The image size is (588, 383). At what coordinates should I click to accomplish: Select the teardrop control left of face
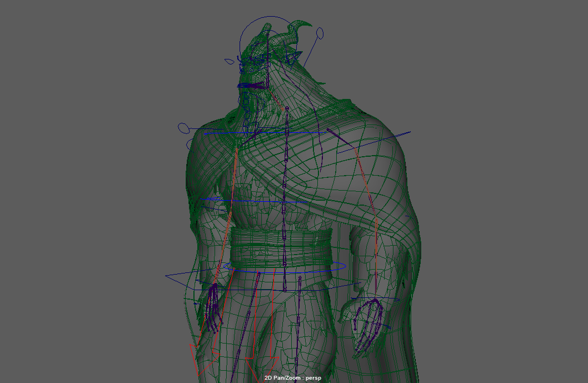click(x=228, y=61)
